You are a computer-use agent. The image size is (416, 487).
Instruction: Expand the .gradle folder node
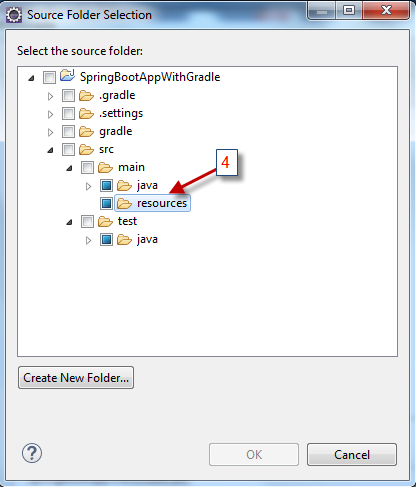point(50,97)
